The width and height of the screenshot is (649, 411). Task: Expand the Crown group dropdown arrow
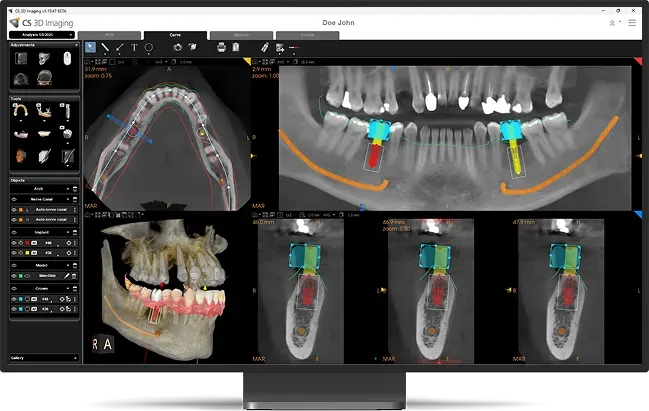68,288
